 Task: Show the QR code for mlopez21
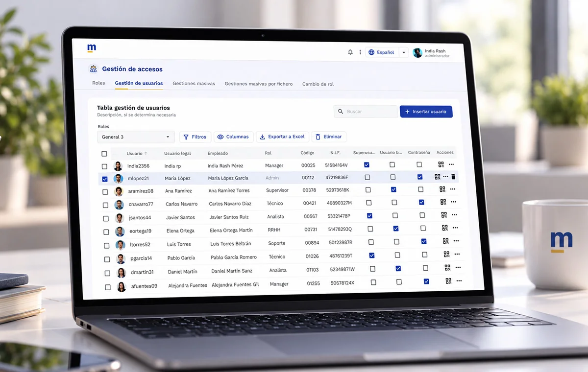click(438, 177)
